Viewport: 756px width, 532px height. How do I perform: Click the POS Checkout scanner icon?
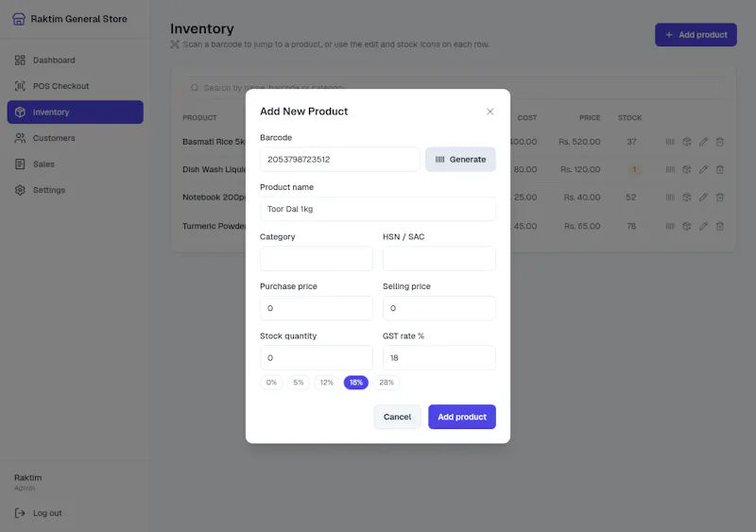click(x=20, y=86)
